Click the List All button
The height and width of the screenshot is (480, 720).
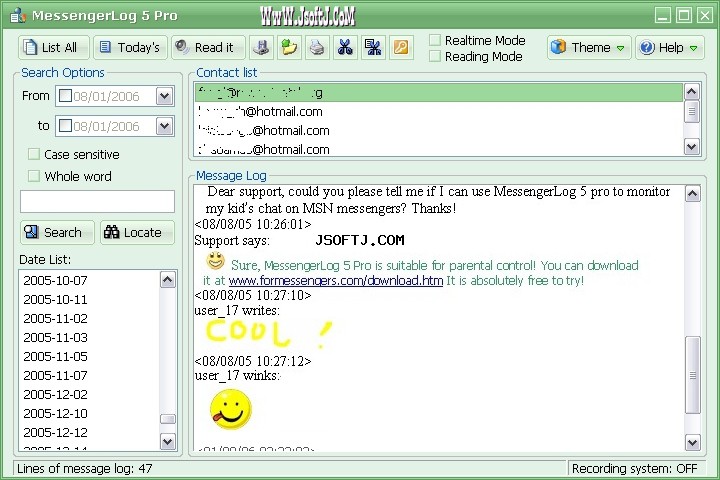pos(54,47)
